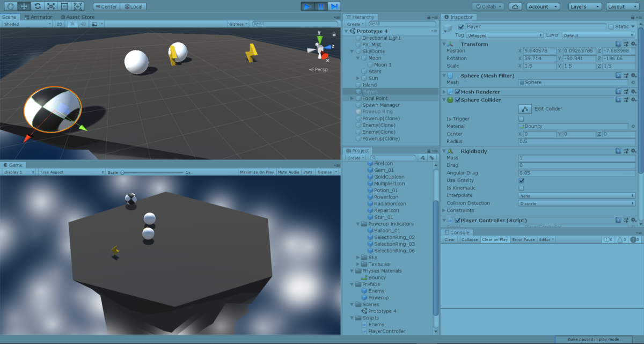Open Rigidbody help icon

[619, 151]
